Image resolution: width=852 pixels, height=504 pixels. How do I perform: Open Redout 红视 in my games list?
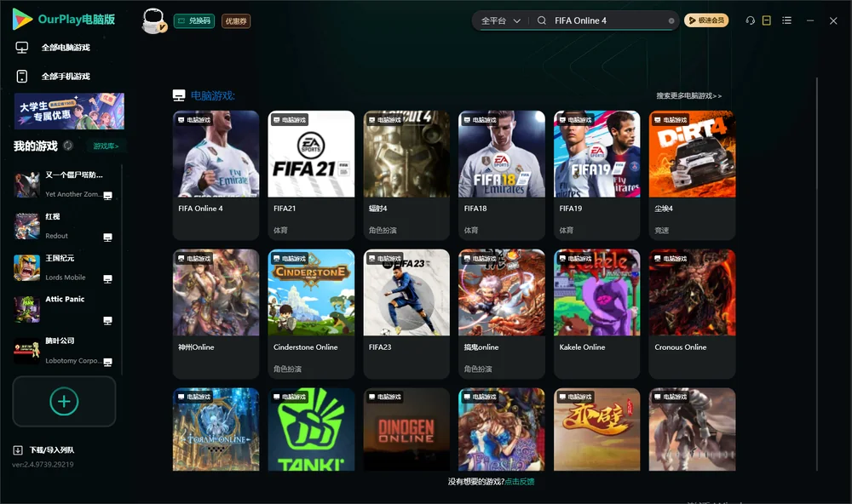pos(64,226)
